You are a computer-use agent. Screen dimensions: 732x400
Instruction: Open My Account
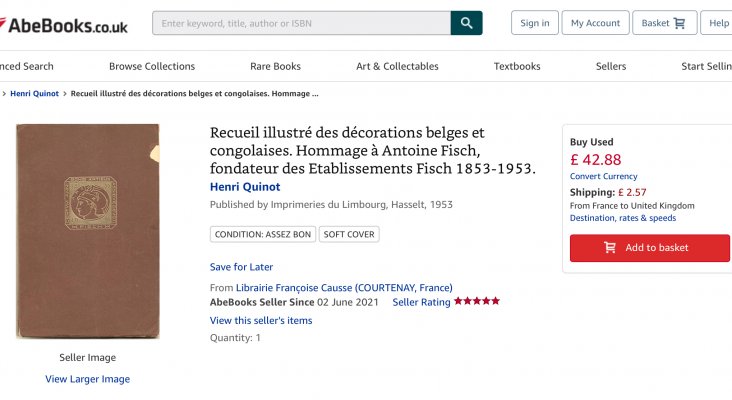(595, 23)
